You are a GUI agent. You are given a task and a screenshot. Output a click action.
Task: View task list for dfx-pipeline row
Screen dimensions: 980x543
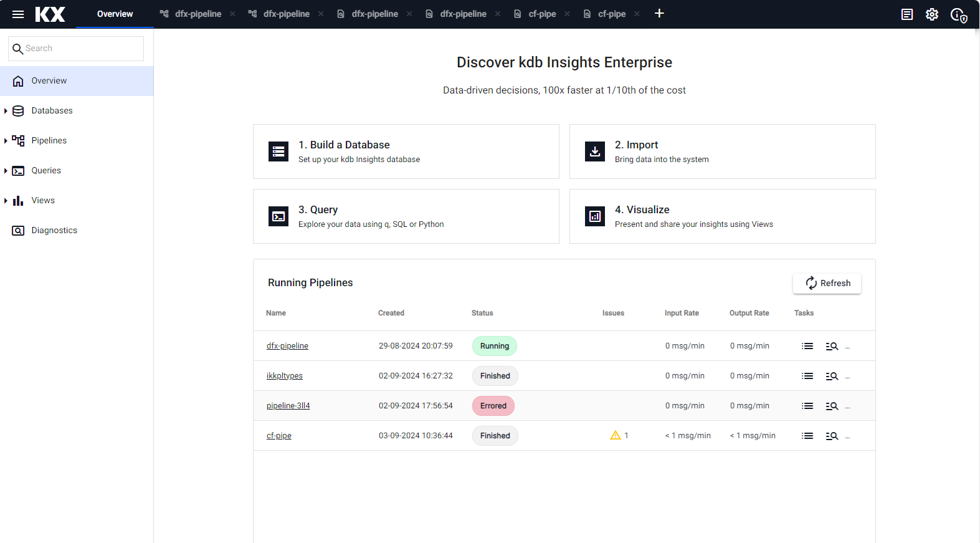807,346
